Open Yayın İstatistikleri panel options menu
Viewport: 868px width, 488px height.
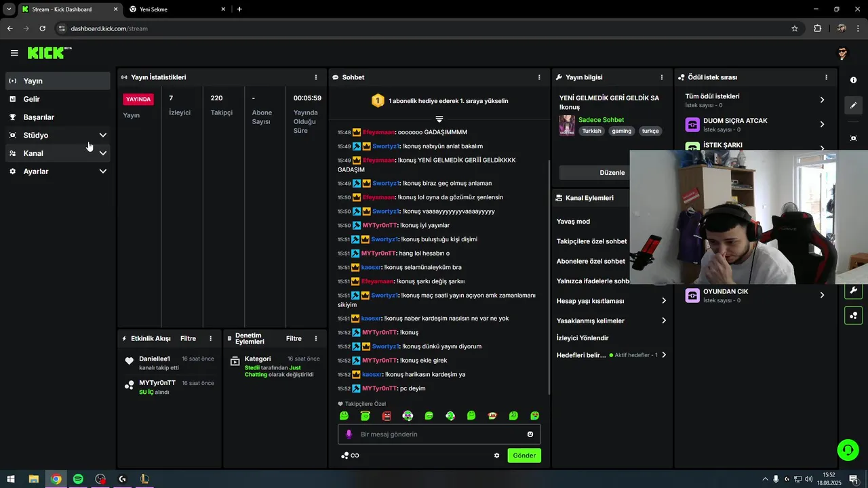point(316,77)
